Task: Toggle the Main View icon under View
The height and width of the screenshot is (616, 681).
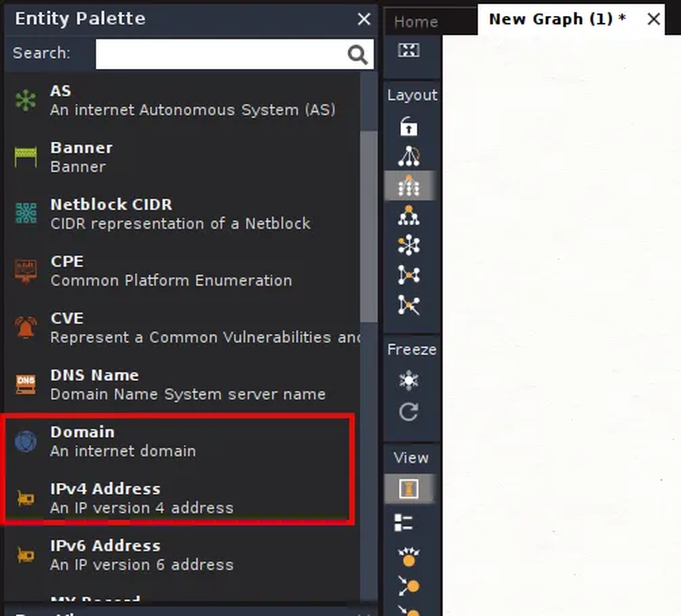Action: point(410,489)
